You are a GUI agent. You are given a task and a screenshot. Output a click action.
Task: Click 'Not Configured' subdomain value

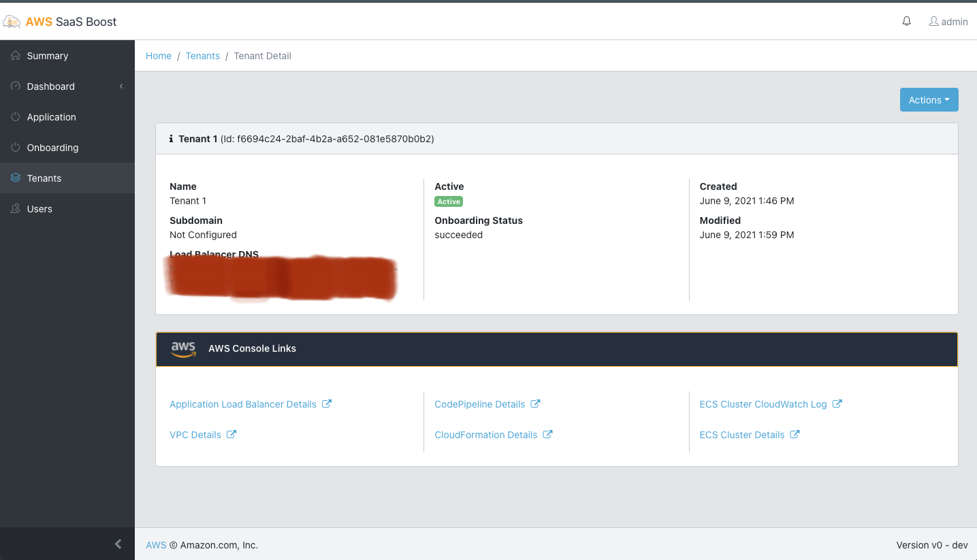203,235
